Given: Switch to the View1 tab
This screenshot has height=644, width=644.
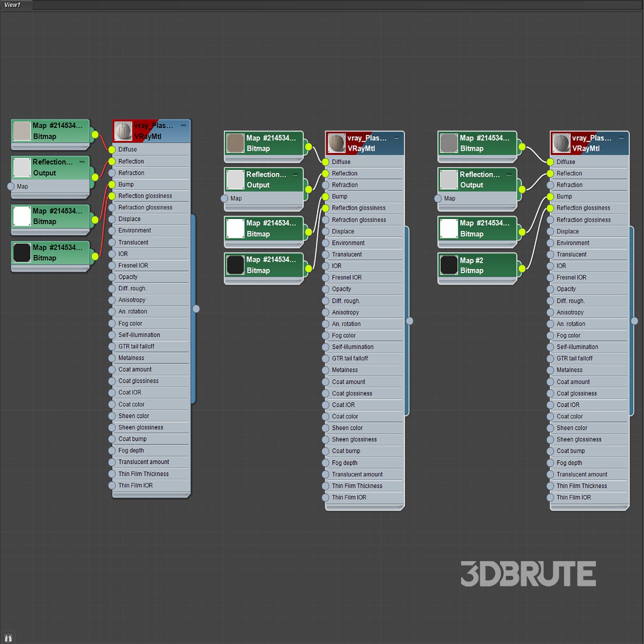Looking at the screenshot, I should coord(13,5).
